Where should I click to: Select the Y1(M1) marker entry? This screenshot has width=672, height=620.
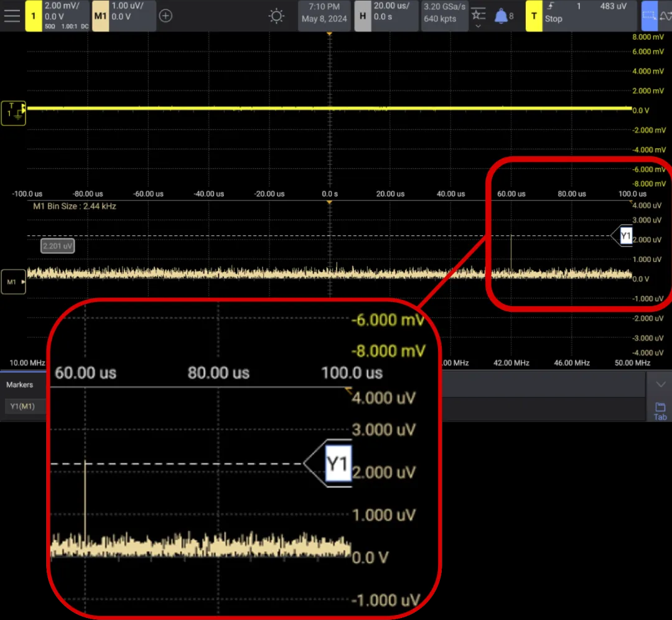point(22,406)
